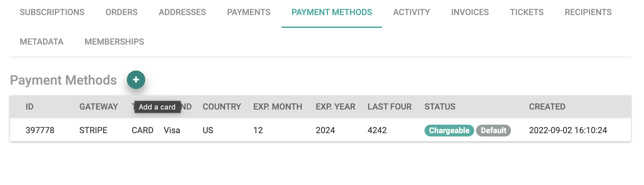This screenshot has width=644, height=185.
Task: Switch to the Tickets tab
Action: pyautogui.click(x=527, y=12)
